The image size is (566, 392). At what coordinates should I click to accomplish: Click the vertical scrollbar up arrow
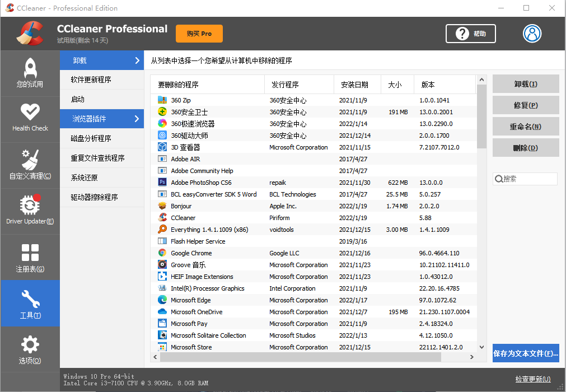click(x=481, y=80)
